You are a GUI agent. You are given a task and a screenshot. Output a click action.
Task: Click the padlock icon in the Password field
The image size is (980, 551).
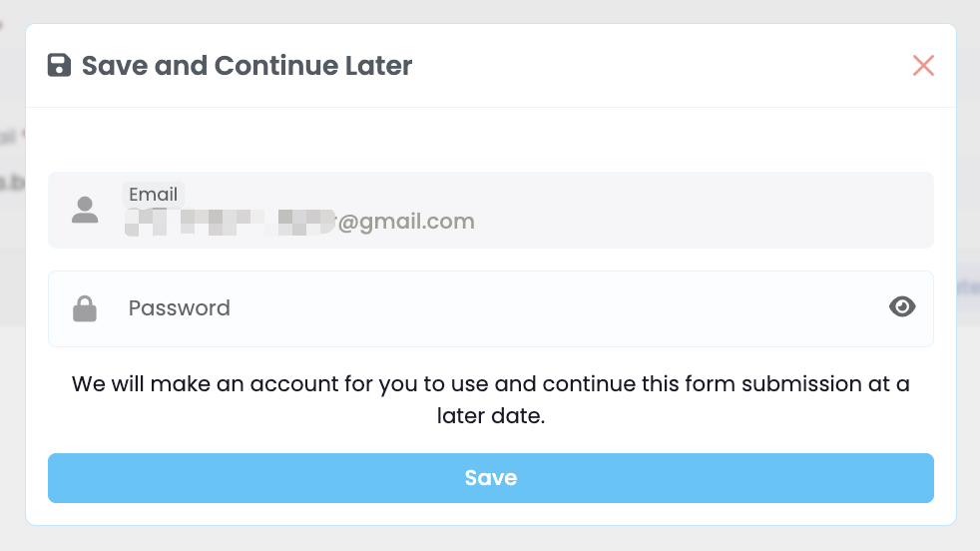coord(85,309)
